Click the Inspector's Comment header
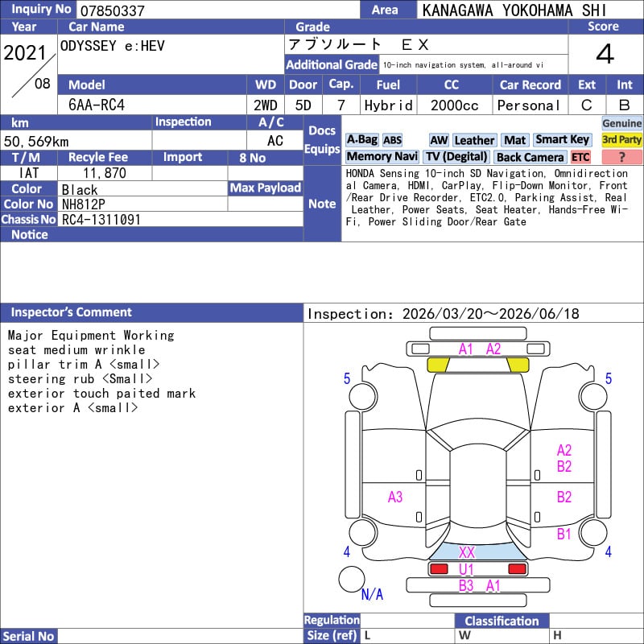 71,312
